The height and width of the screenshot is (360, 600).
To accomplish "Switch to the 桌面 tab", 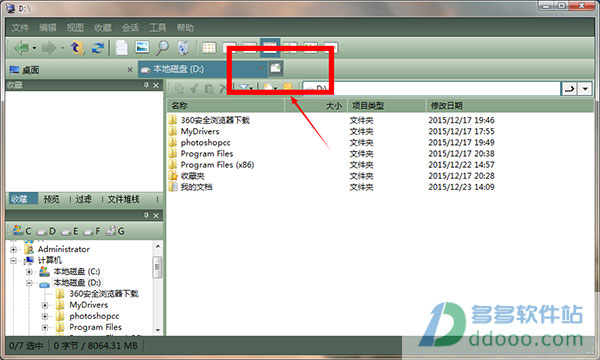I will coord(71,69).
